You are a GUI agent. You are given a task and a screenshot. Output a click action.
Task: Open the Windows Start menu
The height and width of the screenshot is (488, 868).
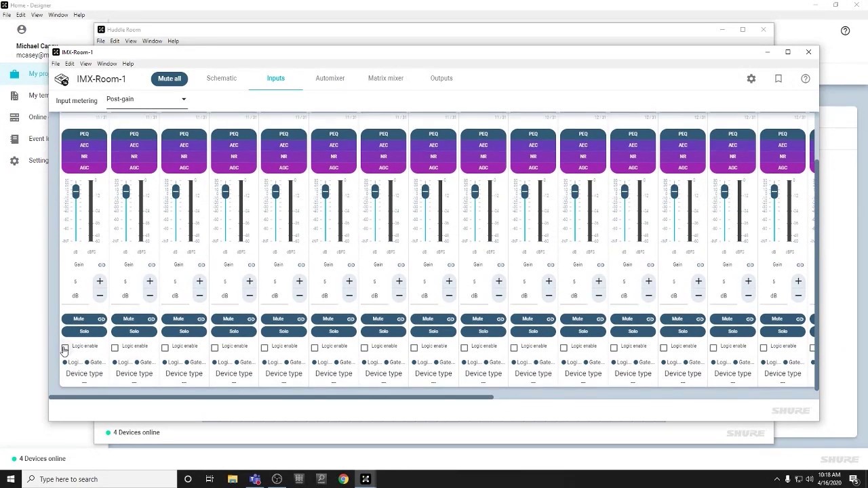point(10,479)
